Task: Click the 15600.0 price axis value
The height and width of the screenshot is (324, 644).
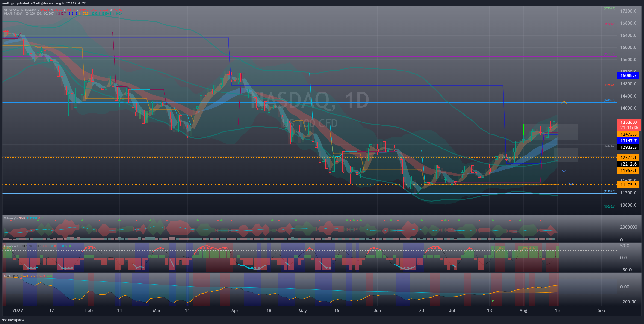Action: coord(628,59)
